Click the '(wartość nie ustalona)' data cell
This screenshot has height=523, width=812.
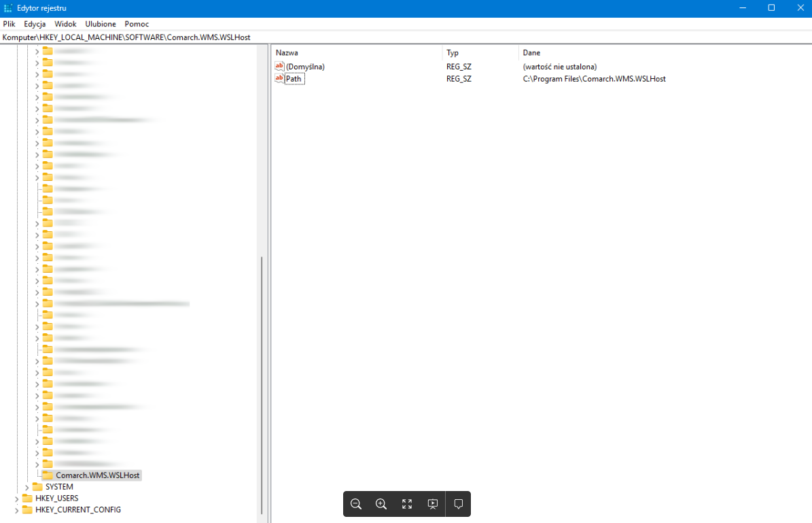pos(560,67)
